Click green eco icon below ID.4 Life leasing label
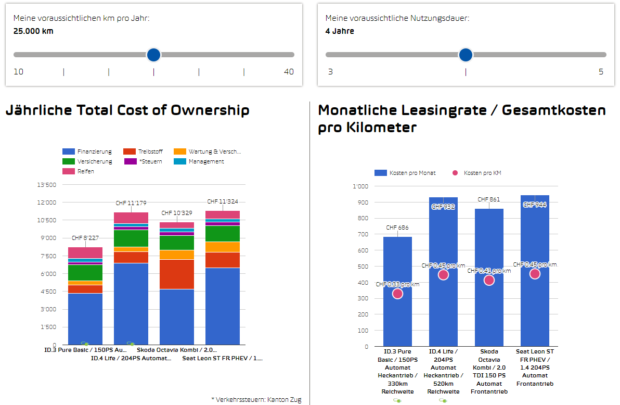Viewport: 620px width, 405px height. 443,401
